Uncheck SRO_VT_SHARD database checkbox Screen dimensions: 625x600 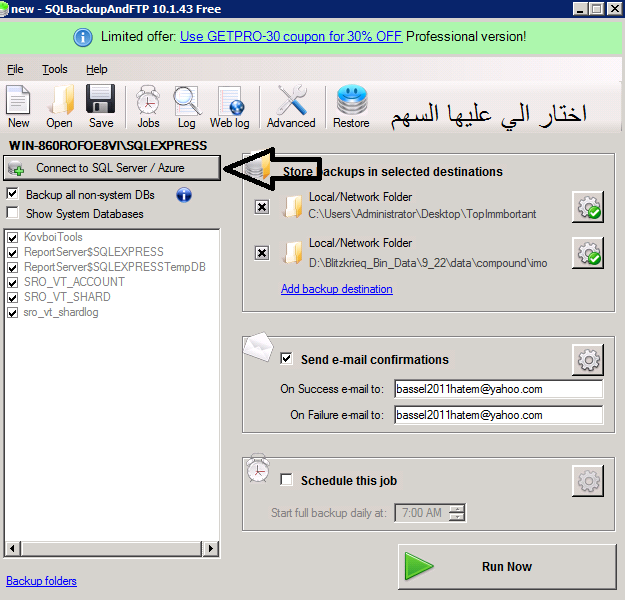(12, 298)
